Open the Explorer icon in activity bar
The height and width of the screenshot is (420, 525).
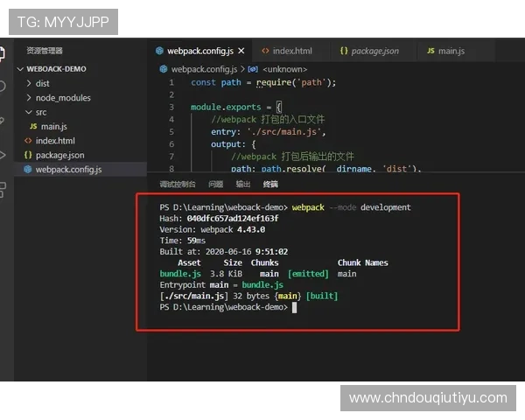3,52
